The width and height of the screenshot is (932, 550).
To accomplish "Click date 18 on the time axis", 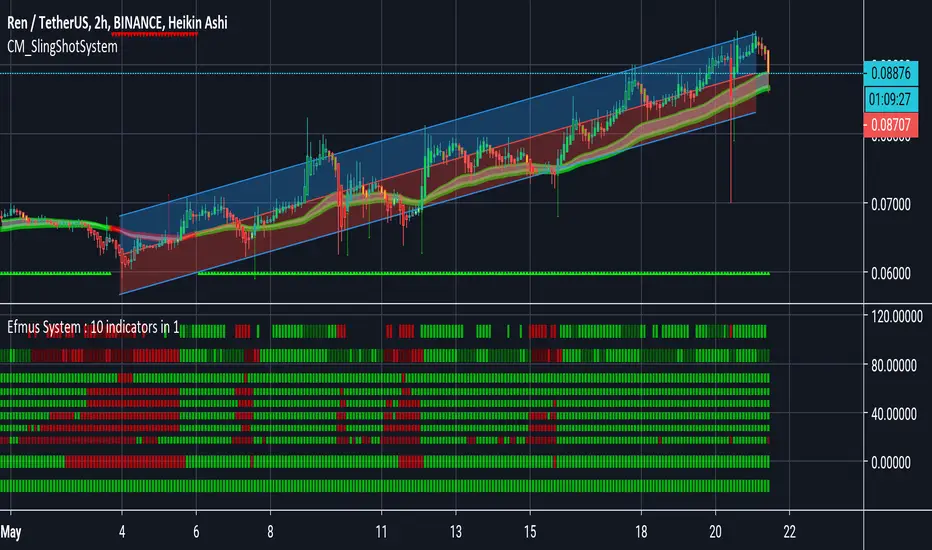I will point(641,532).
